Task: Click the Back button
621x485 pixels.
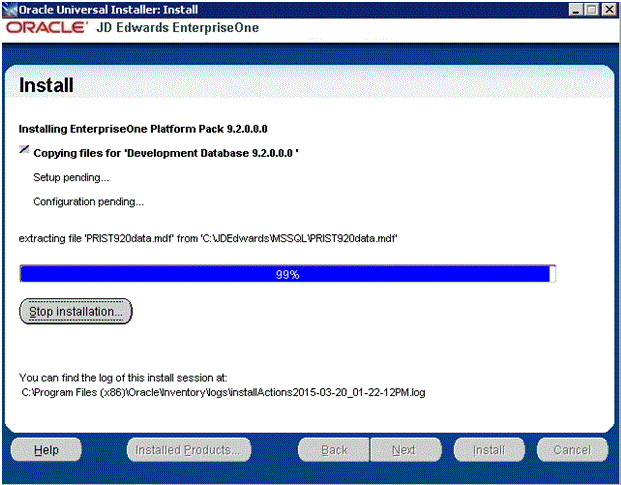Action: [x=334, y=450]
